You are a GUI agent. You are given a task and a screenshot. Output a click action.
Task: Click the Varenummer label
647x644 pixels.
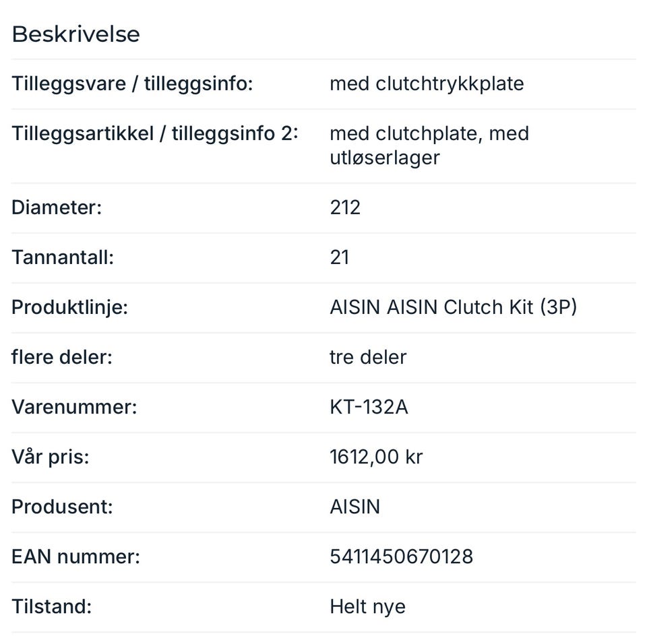pyautogui.click(x=74, y=407)
